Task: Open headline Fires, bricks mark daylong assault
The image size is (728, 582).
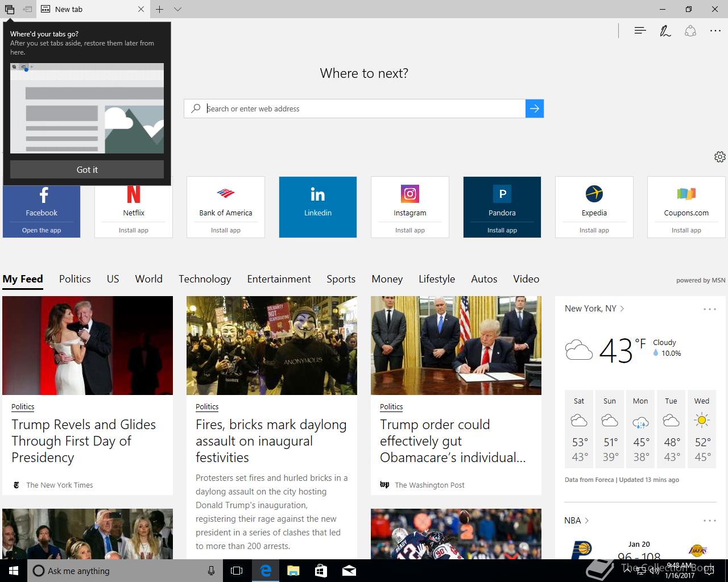Action: point(271,441)
